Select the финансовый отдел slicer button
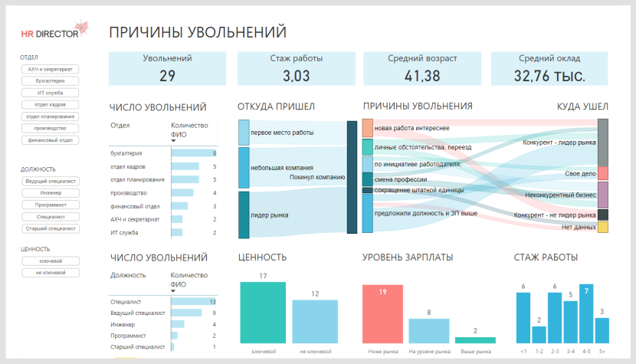The height and width of the screenshot is (364, 636). (51, 140)
